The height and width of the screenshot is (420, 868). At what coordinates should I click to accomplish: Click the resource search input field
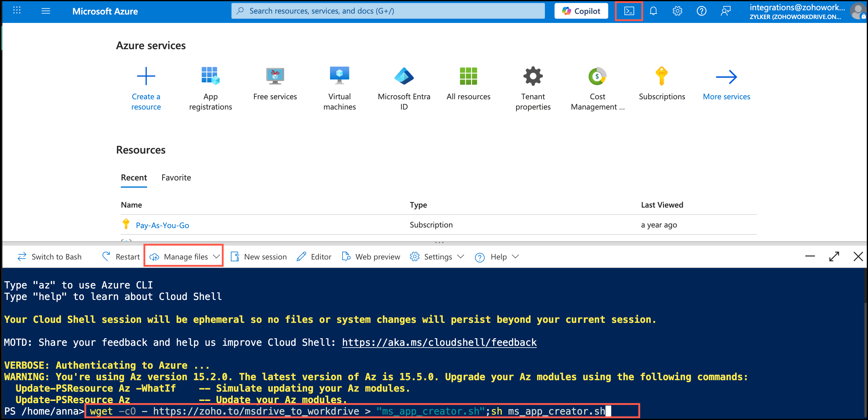coord(388,11)
